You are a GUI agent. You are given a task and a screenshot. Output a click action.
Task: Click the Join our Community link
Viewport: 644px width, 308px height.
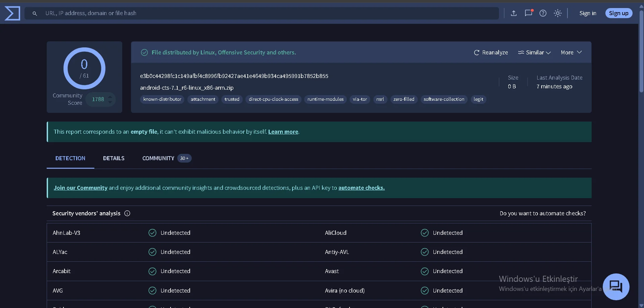[x=81, y=188]
